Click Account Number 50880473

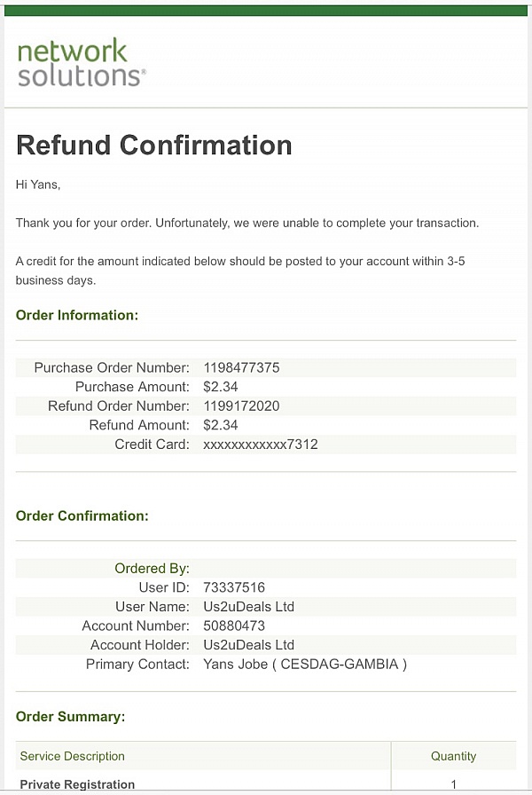click(x=234, y=626)
